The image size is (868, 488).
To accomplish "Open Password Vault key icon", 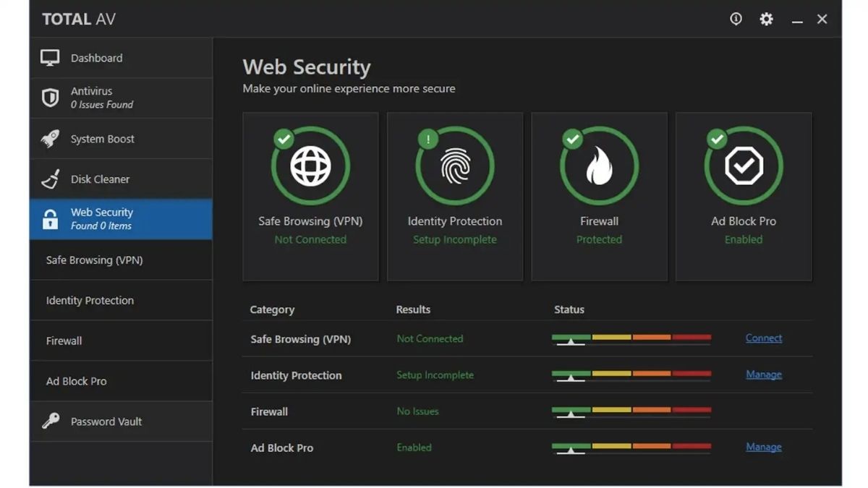I will click(x=49, y=421).
